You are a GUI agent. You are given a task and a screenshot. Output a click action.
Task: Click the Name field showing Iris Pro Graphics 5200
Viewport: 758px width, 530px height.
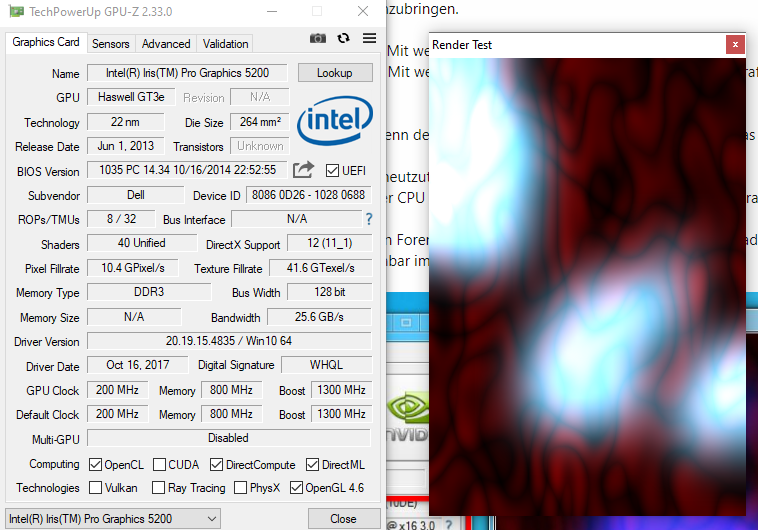pos(187,73)
